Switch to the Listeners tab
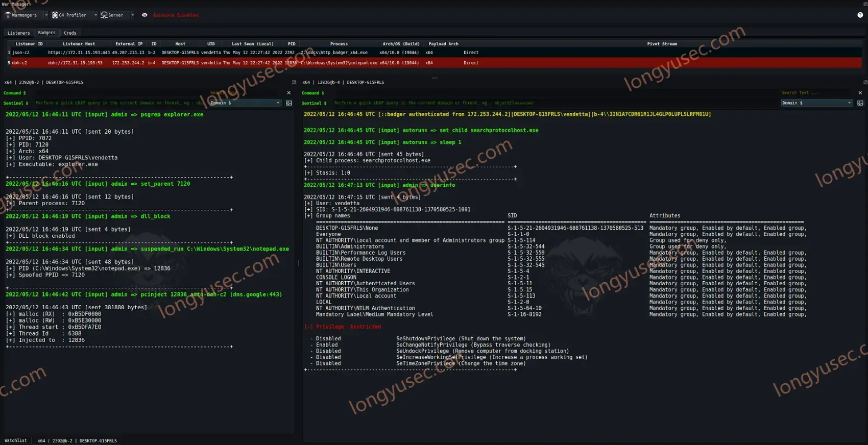 pos(19,33)
